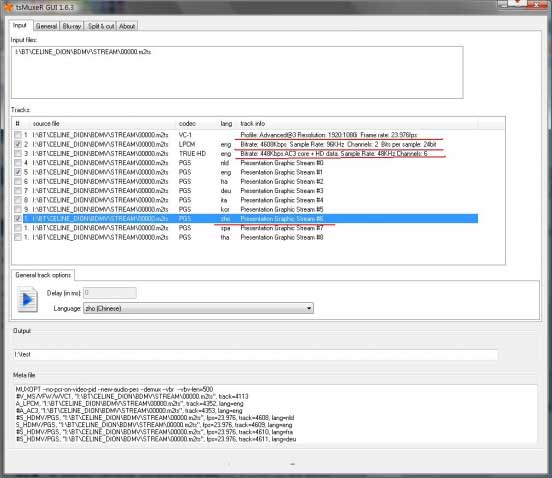Open the Language zho (Chinese) dropdown
The image size is (552, 478).
(198, 308)
